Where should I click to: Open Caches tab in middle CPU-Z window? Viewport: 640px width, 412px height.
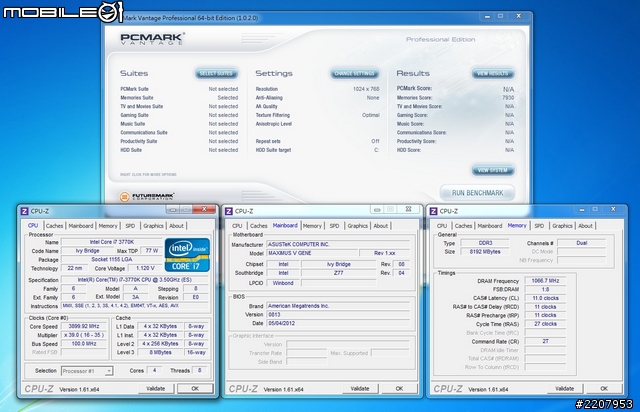pyautogui.click(x=259, y=226)
